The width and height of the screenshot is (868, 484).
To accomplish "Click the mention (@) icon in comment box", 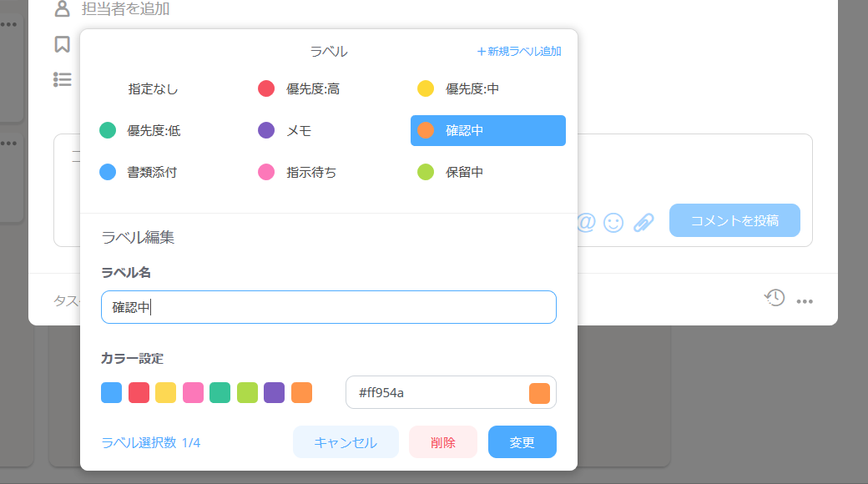I will coord(587,222).
